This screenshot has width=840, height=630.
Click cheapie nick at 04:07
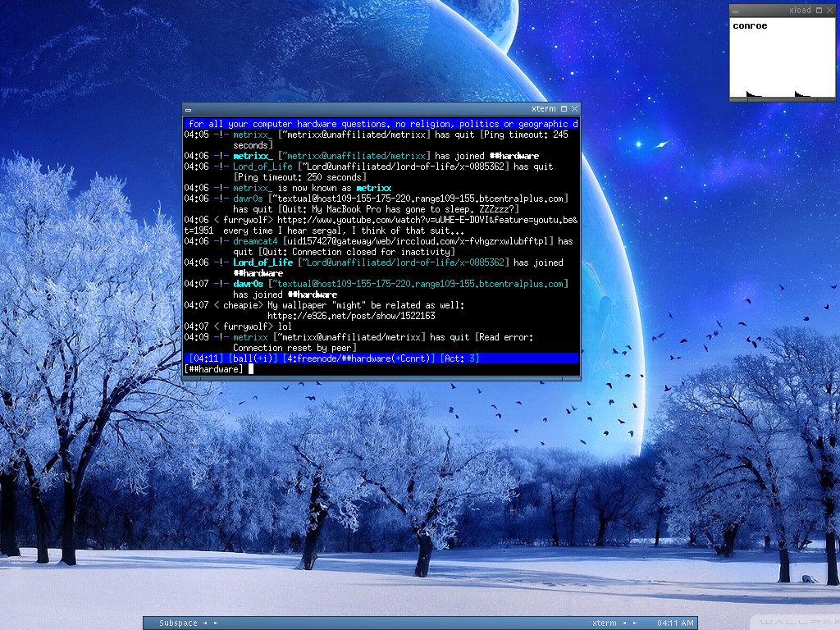click(x=240, y=305)
